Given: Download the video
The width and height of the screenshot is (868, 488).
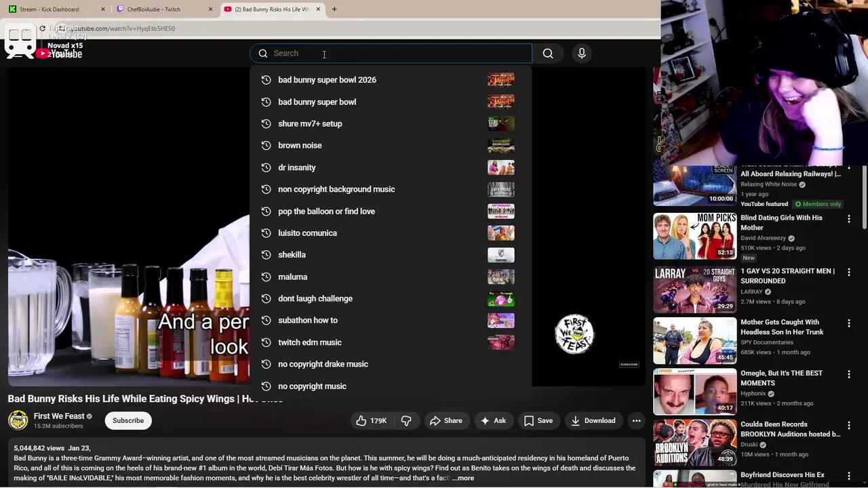Looking at the screenshot, I should click(593, 421).
